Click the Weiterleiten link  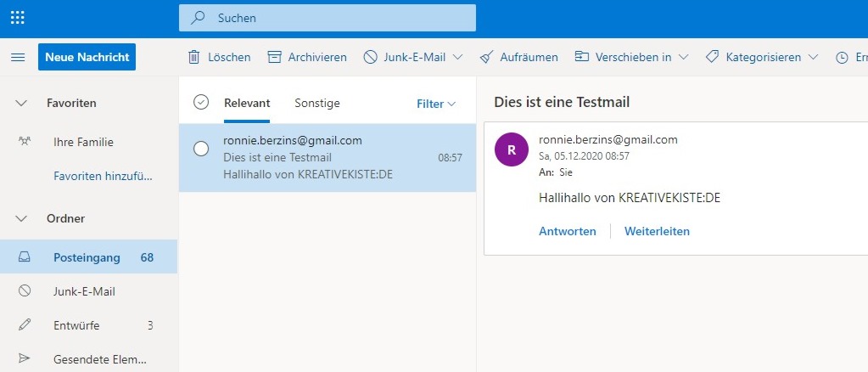657,231
